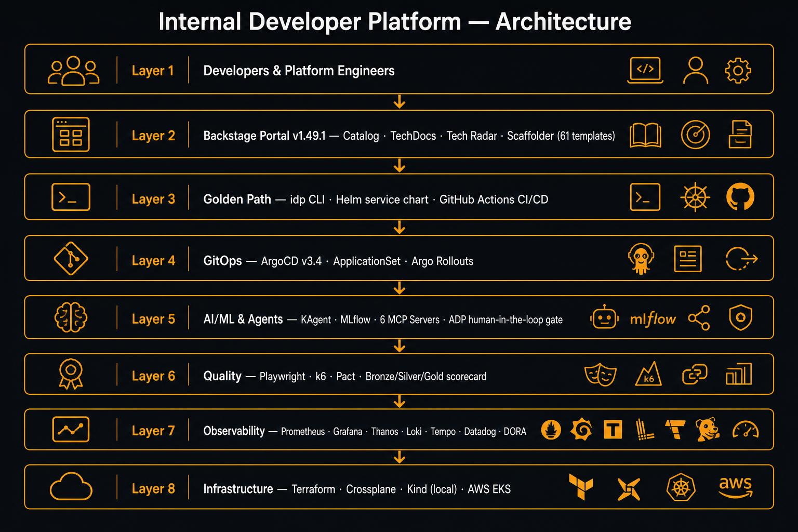Screen dimensions: 798x532
Task: Open the connected nodes share icon in Layer 5
Action: pos(699,317)
